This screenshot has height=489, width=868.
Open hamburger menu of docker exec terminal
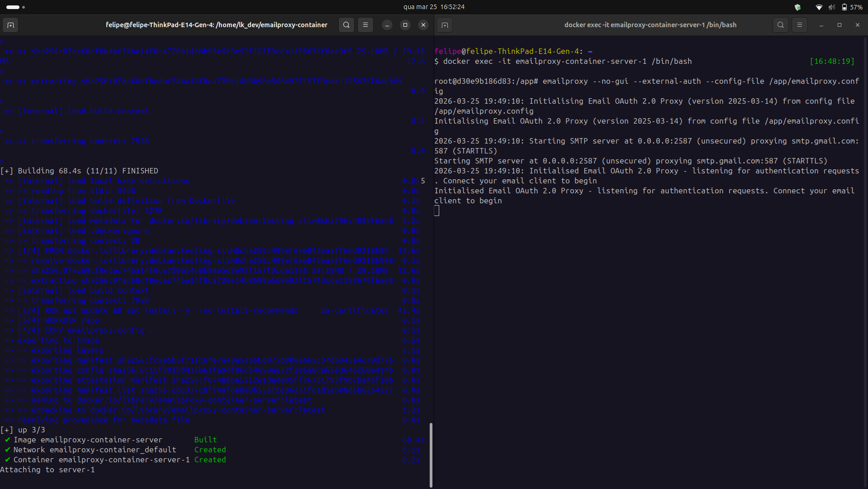[799, 25]
